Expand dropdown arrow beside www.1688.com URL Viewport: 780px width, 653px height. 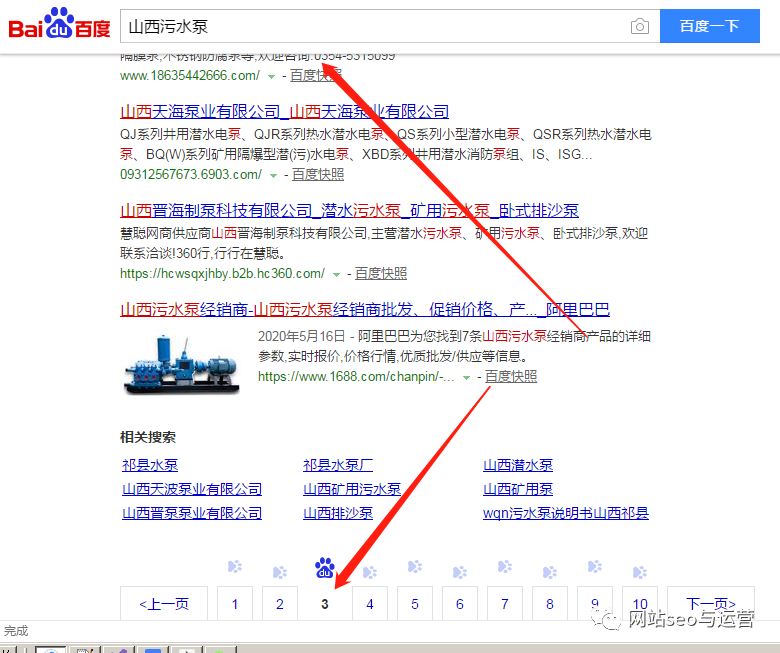(466, 378)
